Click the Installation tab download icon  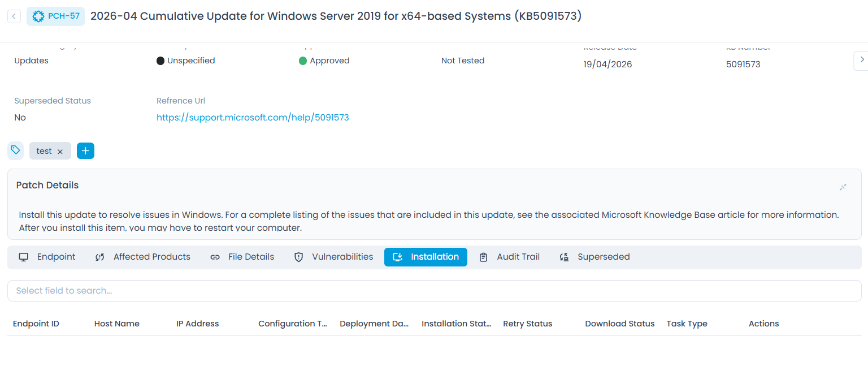398,257
